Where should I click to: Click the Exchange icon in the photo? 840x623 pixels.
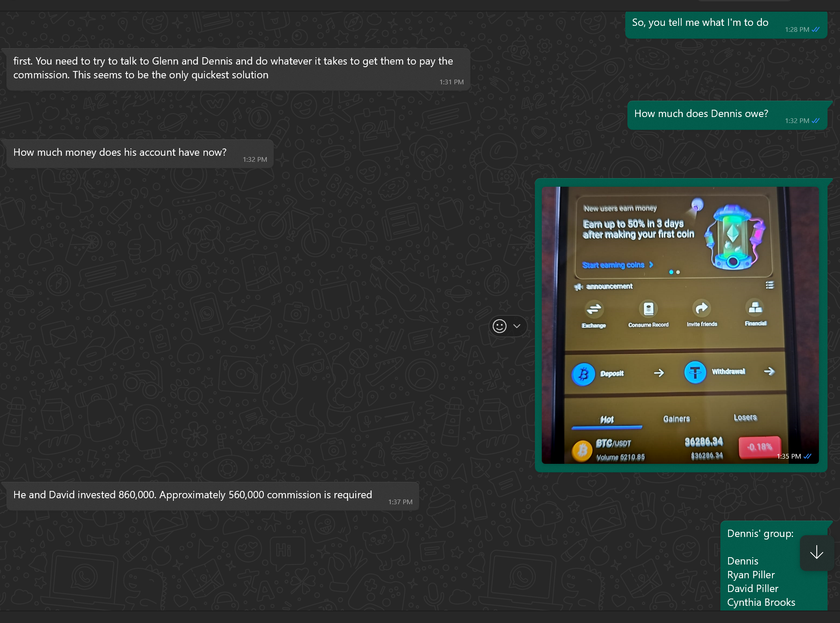(x=594, y=310)
